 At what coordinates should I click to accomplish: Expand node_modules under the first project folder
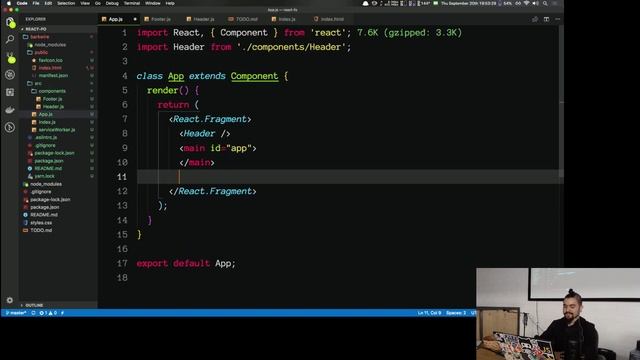[50, 44]
